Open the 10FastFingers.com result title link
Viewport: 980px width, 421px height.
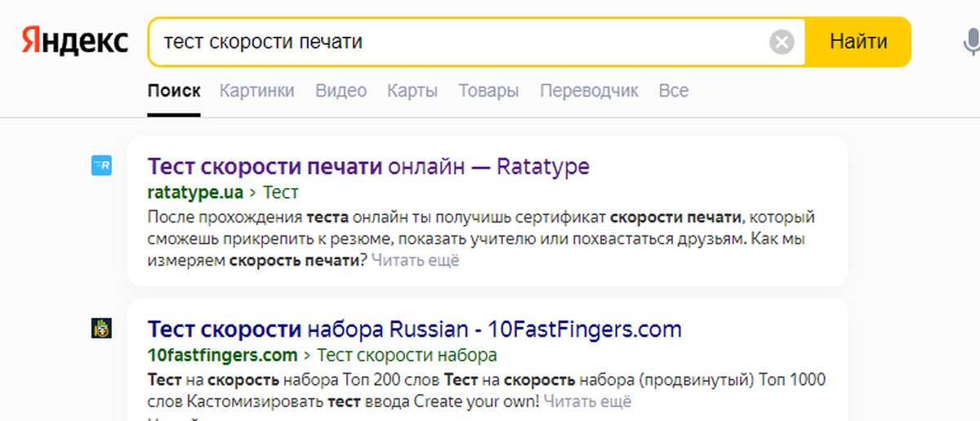click(414, 329)
